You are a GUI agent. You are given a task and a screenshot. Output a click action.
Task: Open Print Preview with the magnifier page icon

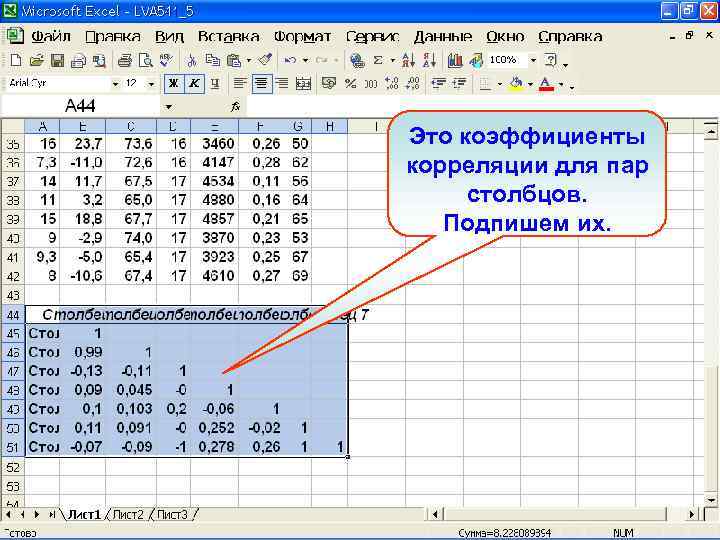click(x=146, y=60)
